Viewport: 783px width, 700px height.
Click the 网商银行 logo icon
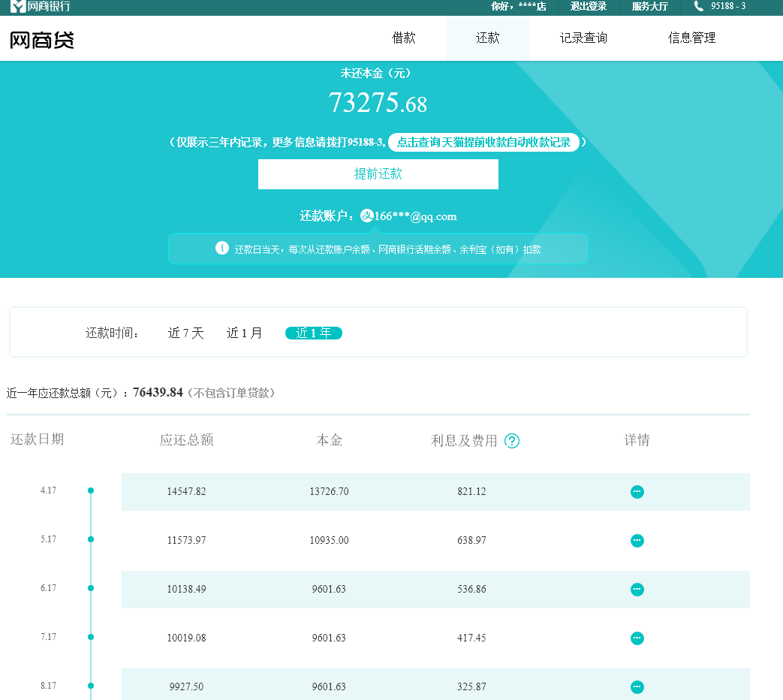(18, 7)
